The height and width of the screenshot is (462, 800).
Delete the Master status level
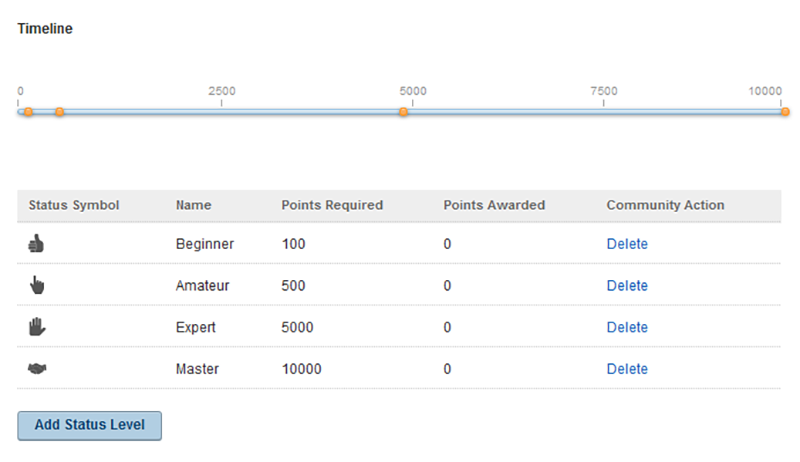coord(627,369)
